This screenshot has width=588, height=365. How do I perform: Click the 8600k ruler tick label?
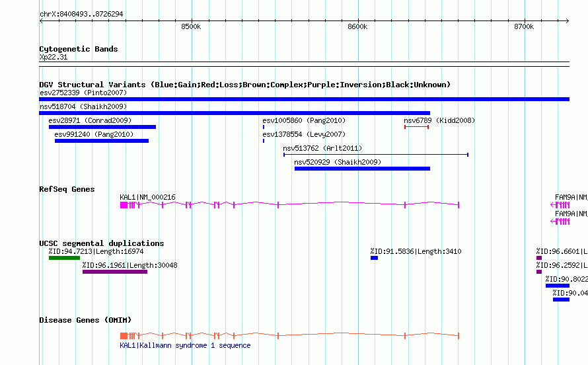pos(357,26)
